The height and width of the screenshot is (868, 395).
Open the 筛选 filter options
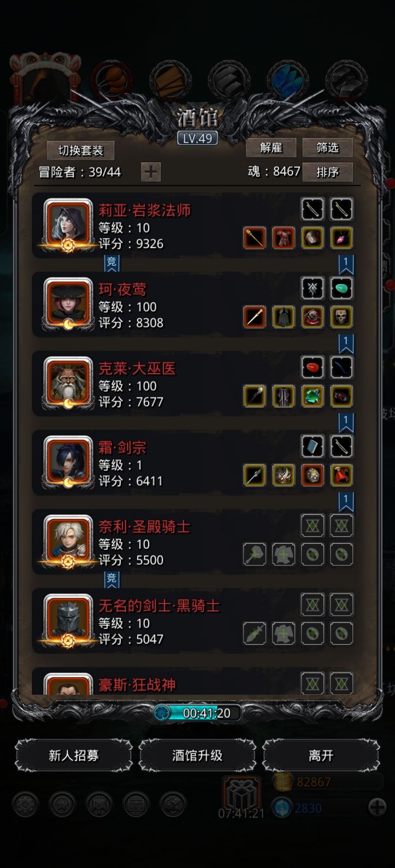(328, 147)
